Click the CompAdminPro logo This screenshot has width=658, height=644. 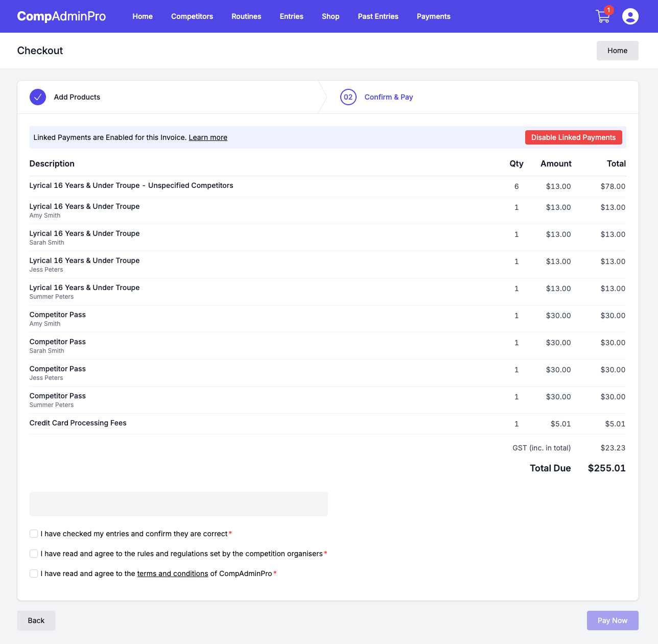[61, 16]
